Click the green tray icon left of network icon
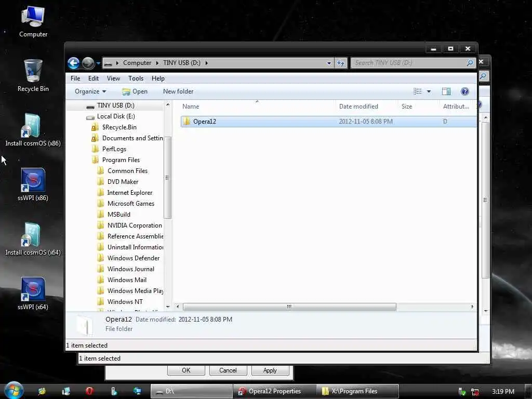This screenshot has height=399, width=532. click(462, 392)
